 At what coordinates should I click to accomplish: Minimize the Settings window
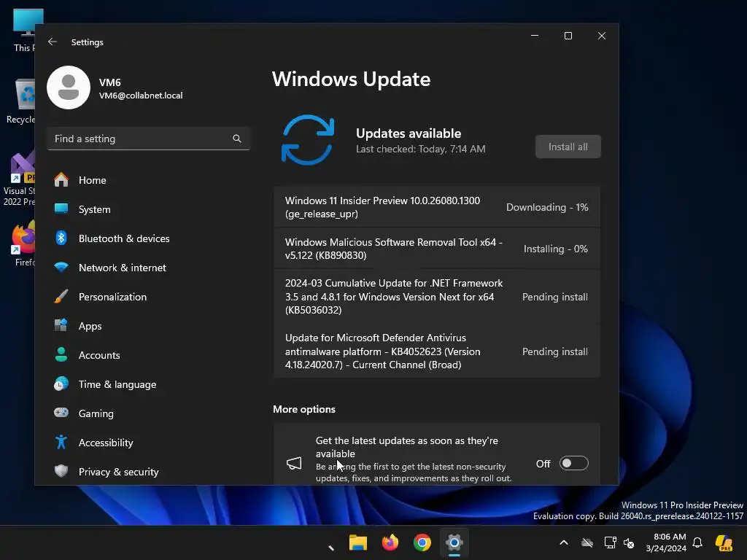point(535,36)
